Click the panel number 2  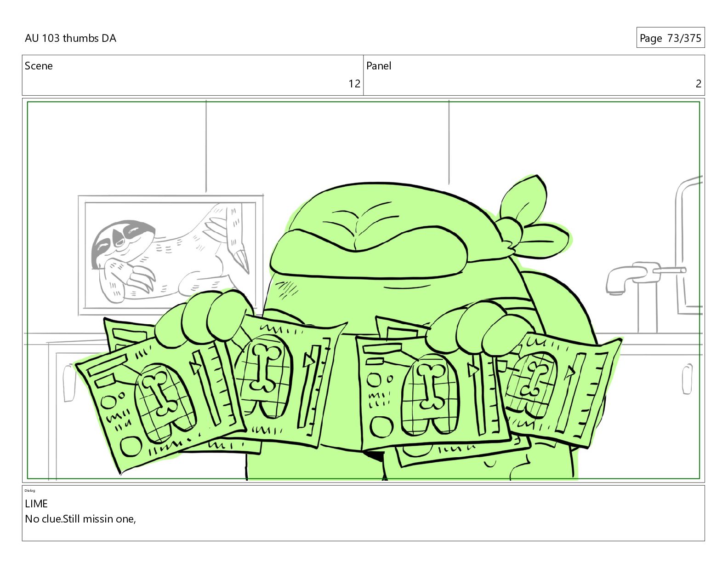[699, 84]
